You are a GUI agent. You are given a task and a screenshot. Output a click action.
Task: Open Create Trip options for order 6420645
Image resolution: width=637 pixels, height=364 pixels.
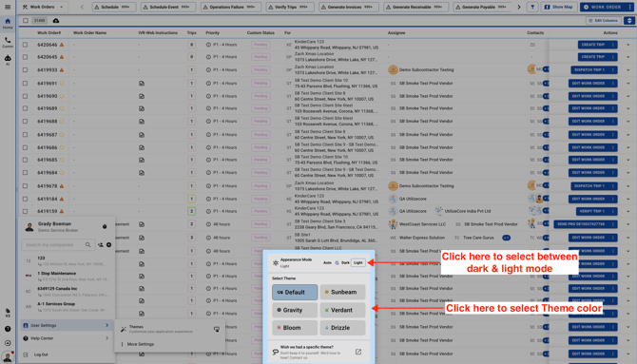point(613,57)
